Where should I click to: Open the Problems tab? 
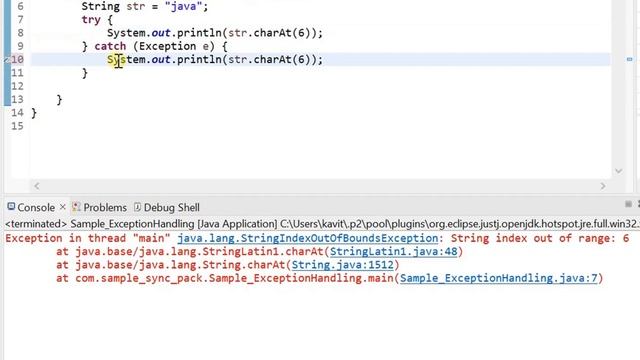(x=105, y=207)
